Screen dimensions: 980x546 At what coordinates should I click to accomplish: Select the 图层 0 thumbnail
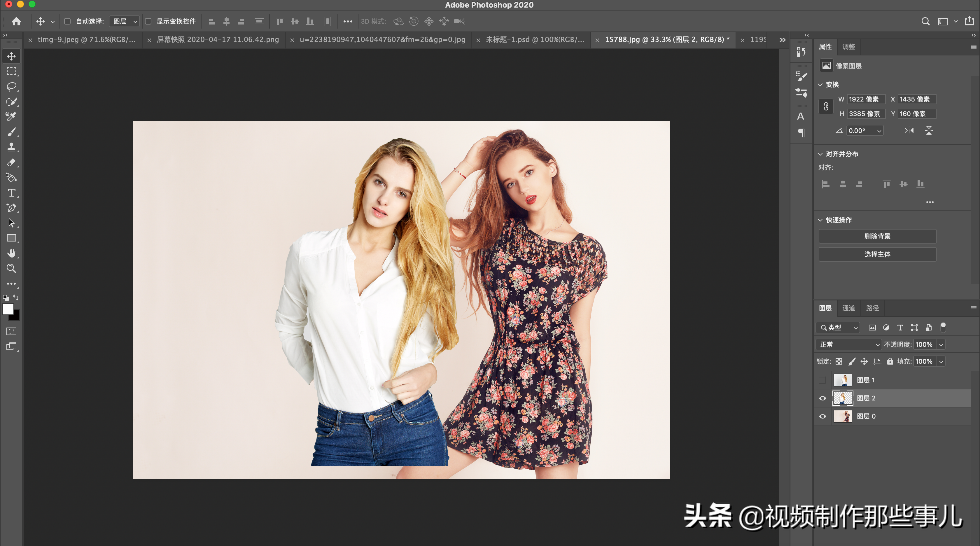click(x=843, y=416)
